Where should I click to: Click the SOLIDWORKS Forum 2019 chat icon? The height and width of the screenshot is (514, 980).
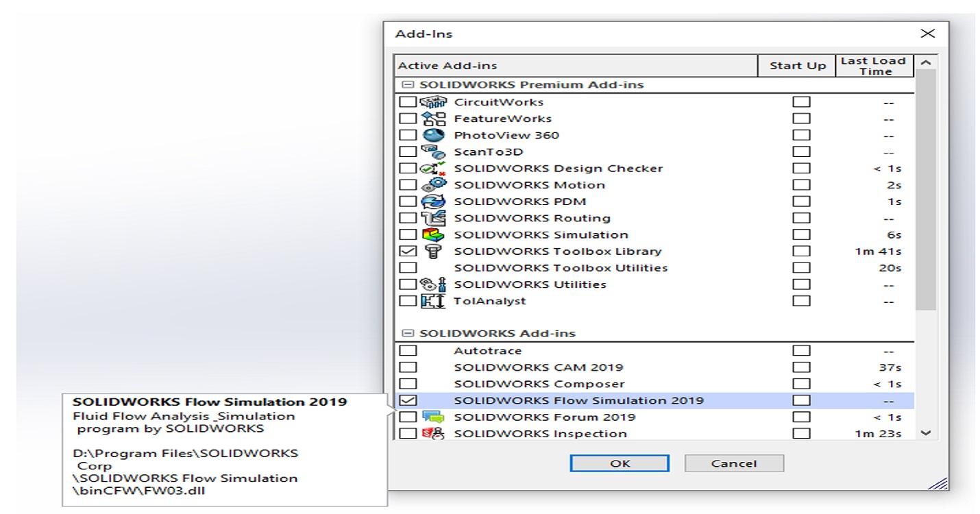tap(433, 417)
